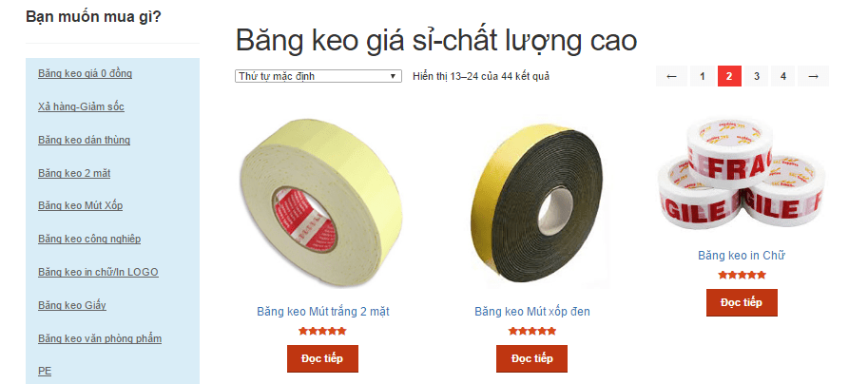Image resolution: width=868 pixels, height=384 pixels.
Task: Click the yellow double-sided foam tape image
Action: 322,202
